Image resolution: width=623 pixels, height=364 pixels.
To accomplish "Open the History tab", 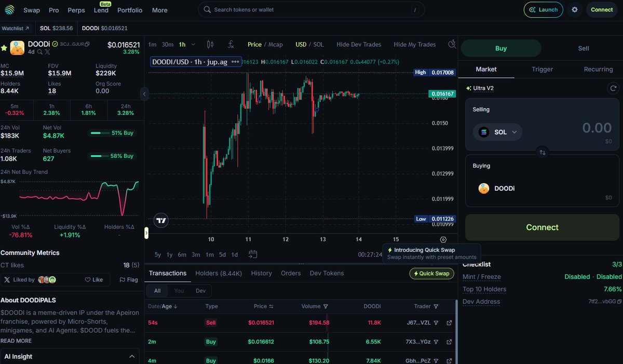I will [261, 273].
